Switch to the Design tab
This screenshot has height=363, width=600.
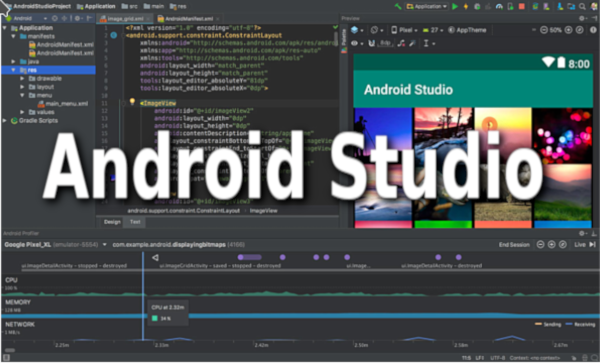tap(112, 222)
